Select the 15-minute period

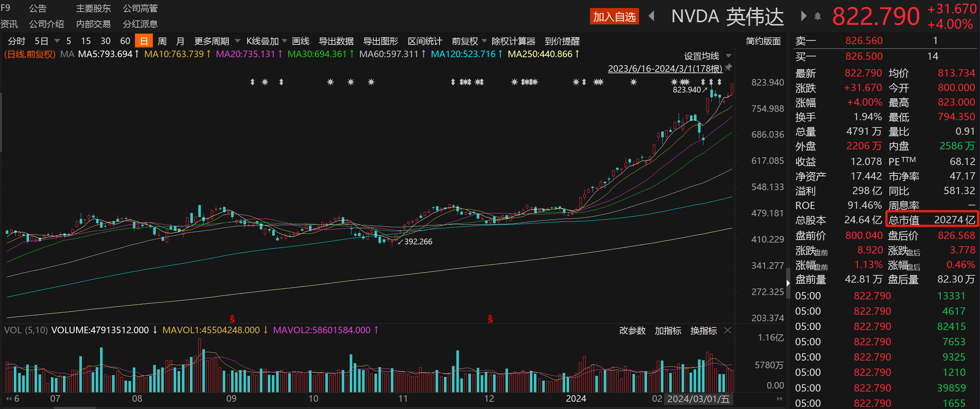[x=86, y=41]
